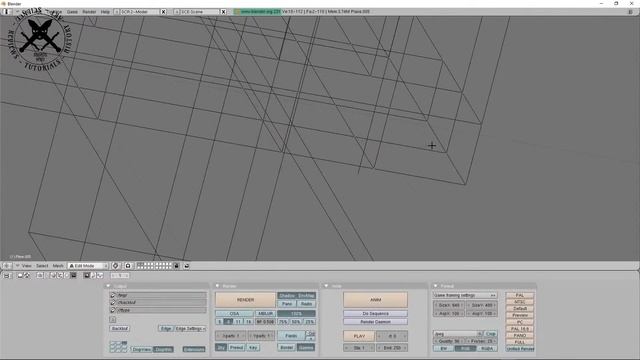
Task: Open the 3D view window type selector
Action: point(7,266)
